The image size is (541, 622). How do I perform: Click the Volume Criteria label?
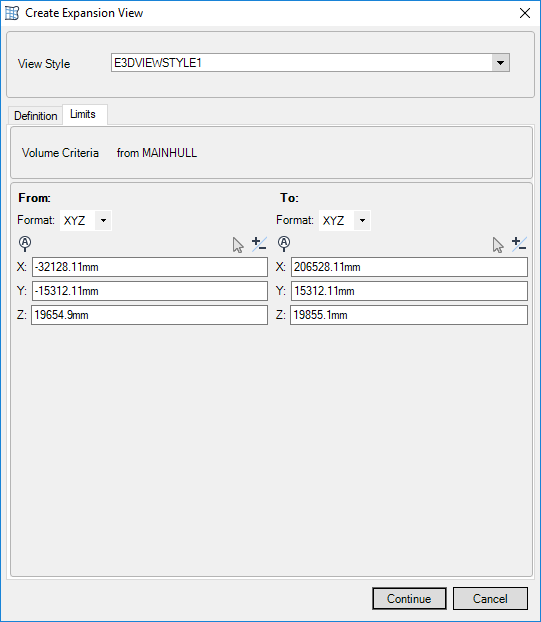pyautogui.click(x=60, y=153)
